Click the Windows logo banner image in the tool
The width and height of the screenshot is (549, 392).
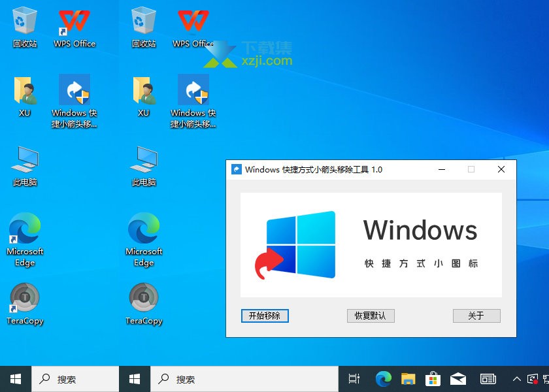tap(371, 244)
